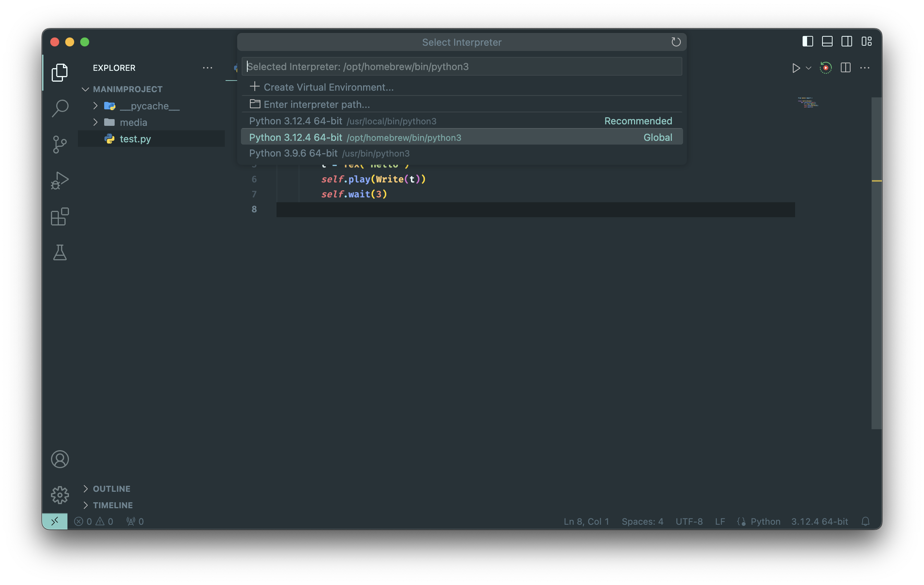
Task: Click the self.wait(3) code line
Action: pos(354,194)
